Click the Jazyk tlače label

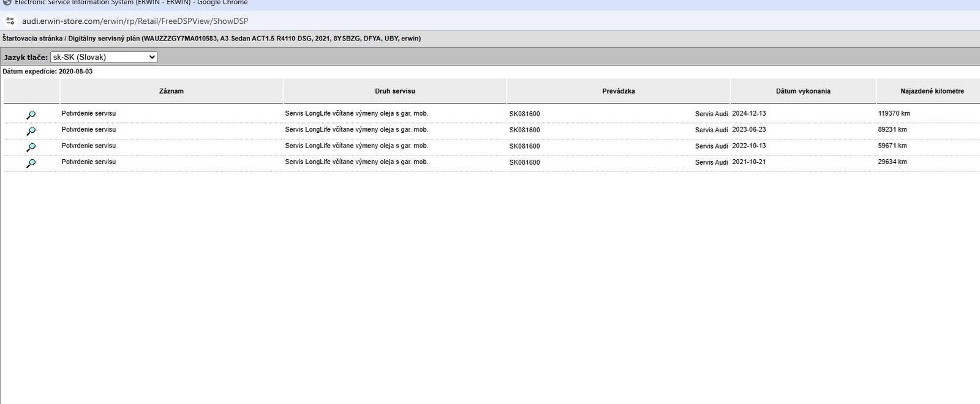26,57
